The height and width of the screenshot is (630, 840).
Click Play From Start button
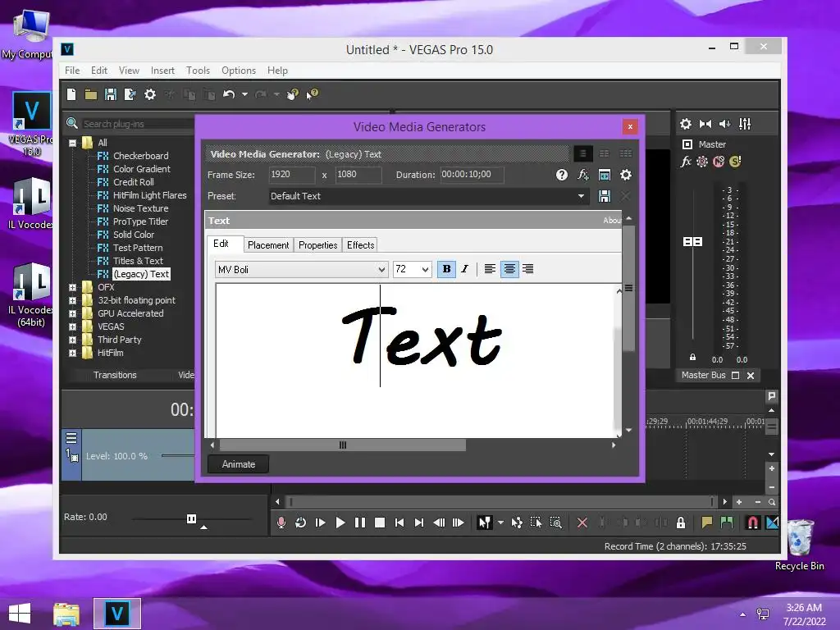(321, 523)
